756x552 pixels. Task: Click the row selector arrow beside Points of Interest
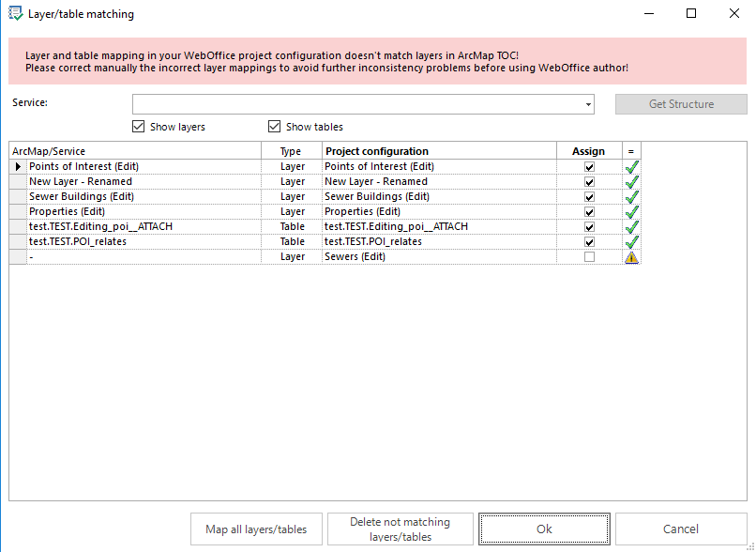[x=18, y=166]
